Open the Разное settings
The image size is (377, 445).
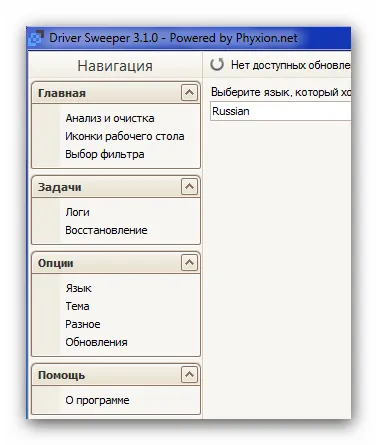click(x=83, y=324)
